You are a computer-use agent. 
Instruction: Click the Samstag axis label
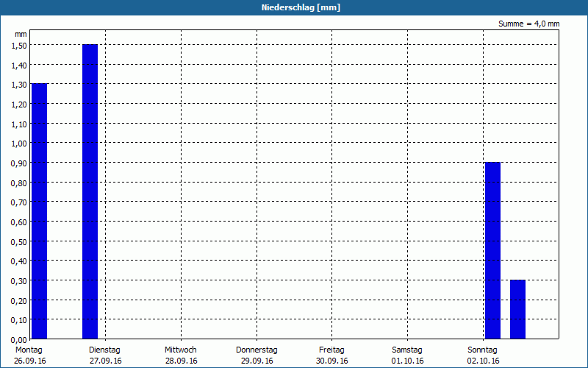pyautogui.click(x=407, y=350)
